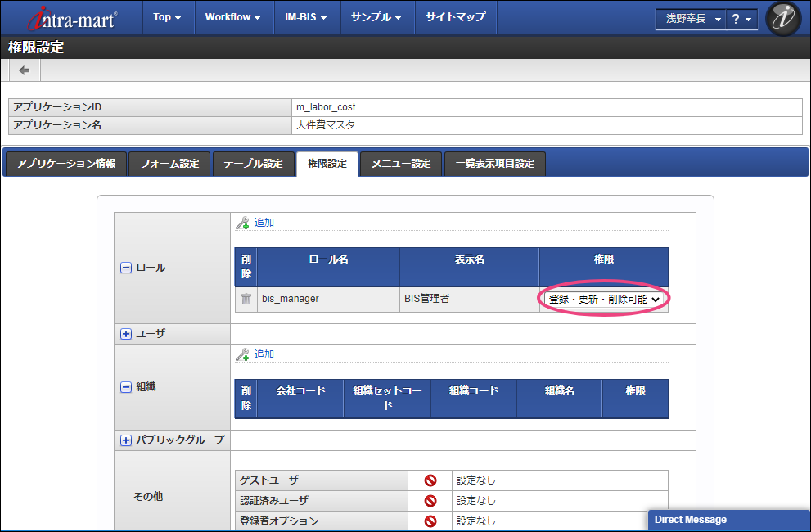Click the prohibited icon for ゲストユーザ

click(430, 480)
